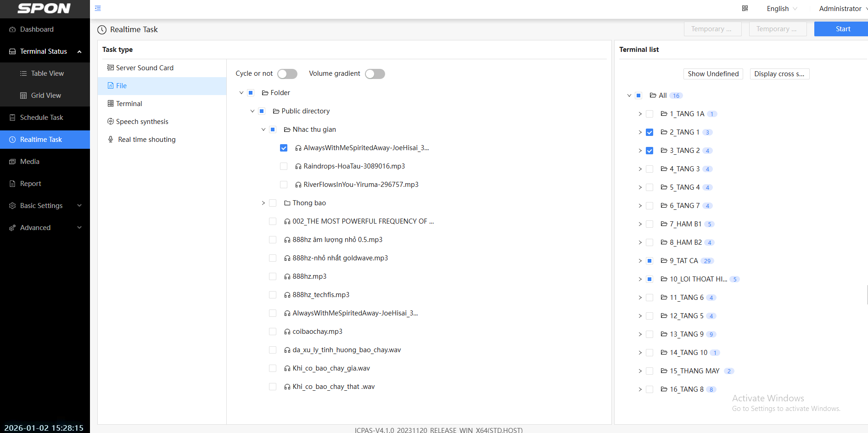Enable the Volume gradient switch
Viewport: 868px width, 433px height.
pyautogui.click(x=375, y=74)
